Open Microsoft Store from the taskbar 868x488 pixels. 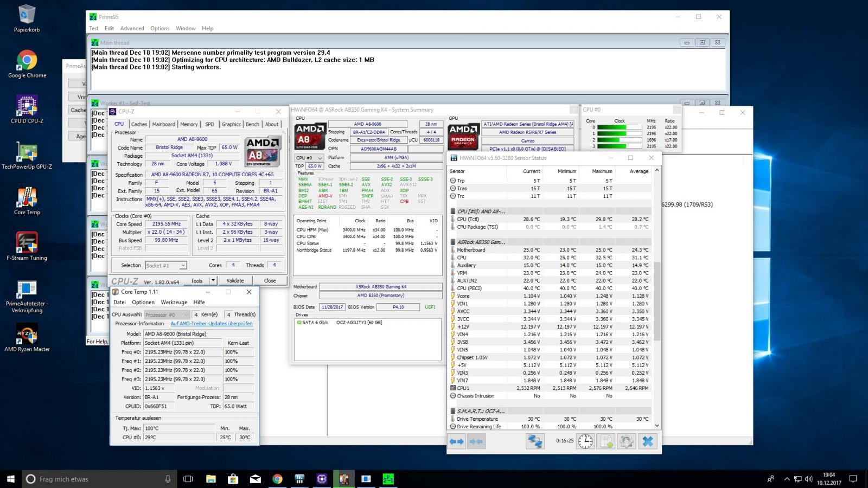click(233, 479)
